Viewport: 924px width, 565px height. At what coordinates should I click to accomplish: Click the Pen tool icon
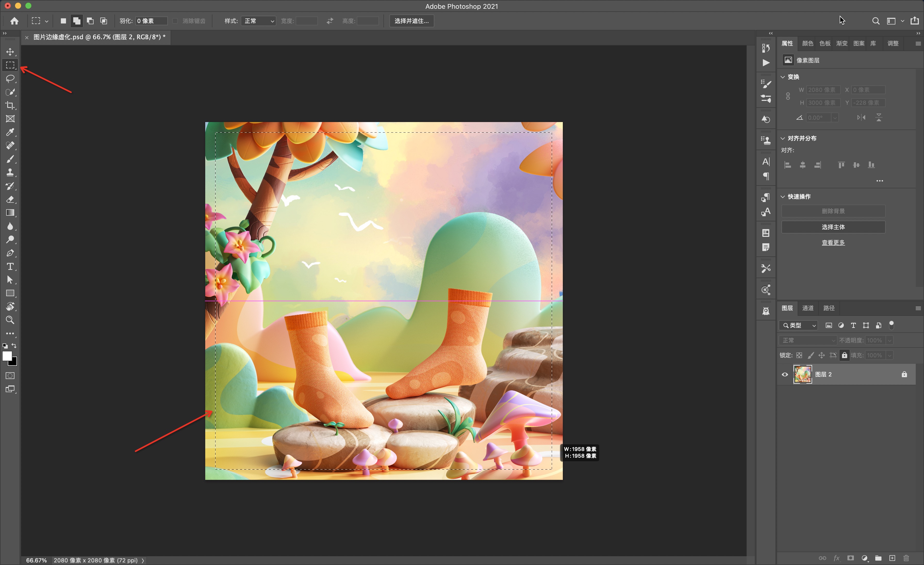10,253
